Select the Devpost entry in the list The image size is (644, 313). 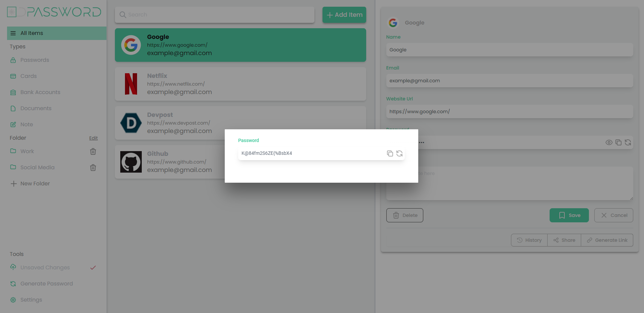point(241,123)
